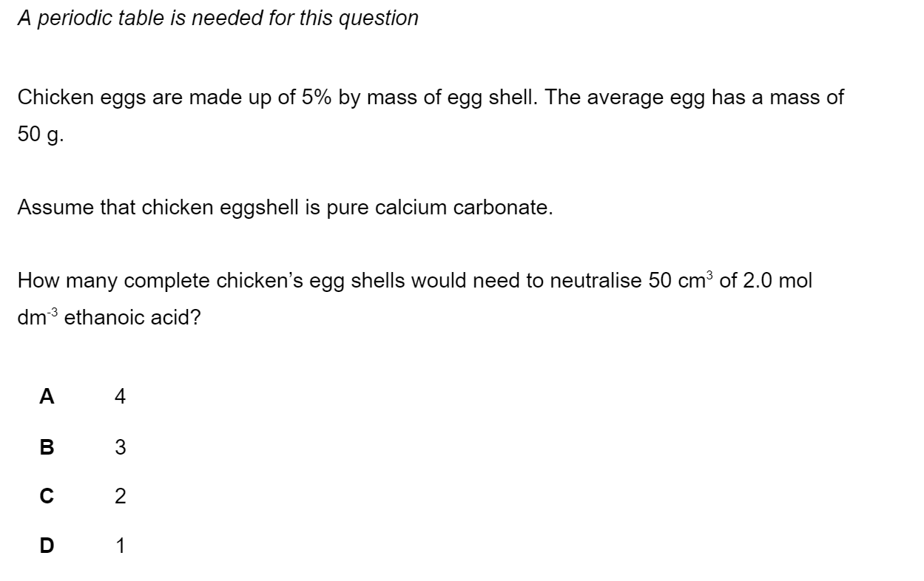Screen dimensions: 924x581
Task: Select answer option C
Action: 47,497
